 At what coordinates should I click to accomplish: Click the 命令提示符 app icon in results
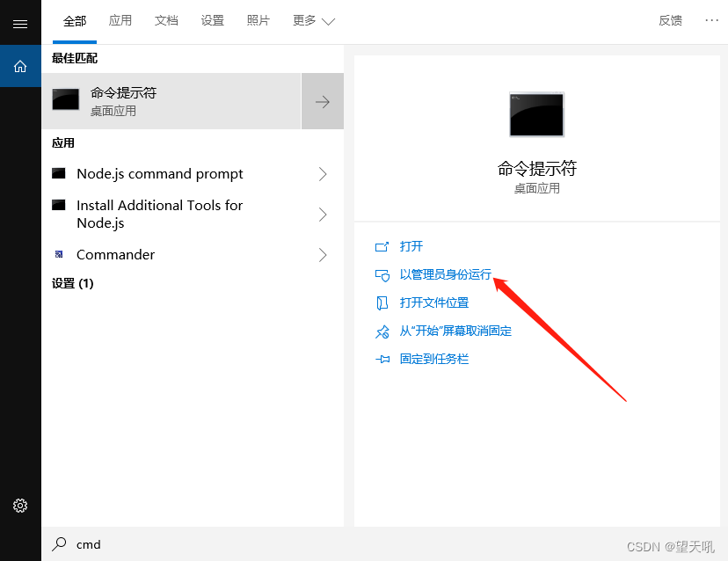pyautogui.click(x=65, y=100)
